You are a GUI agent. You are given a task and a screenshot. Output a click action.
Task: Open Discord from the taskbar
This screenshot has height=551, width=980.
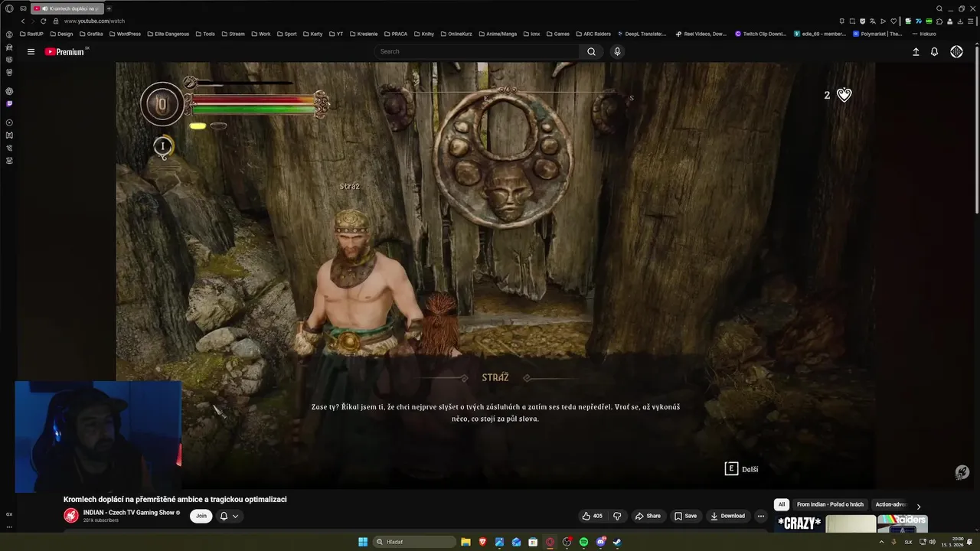pyautogui.click(x=600, y=542)
